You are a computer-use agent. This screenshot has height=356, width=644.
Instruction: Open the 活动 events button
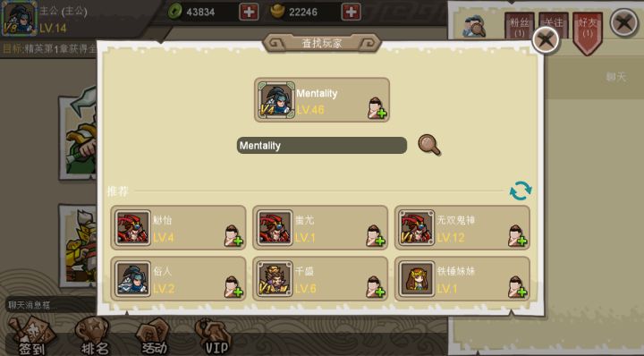pyautogui.click(x=154, y=337)
